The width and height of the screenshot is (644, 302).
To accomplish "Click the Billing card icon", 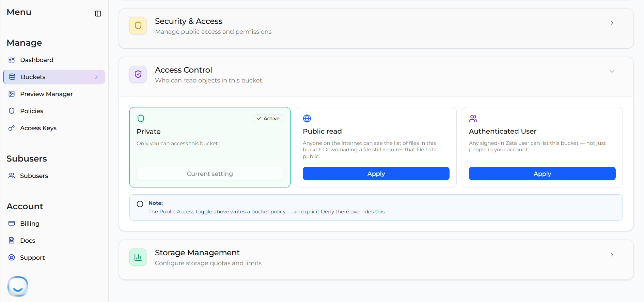I will coord(12,223).
